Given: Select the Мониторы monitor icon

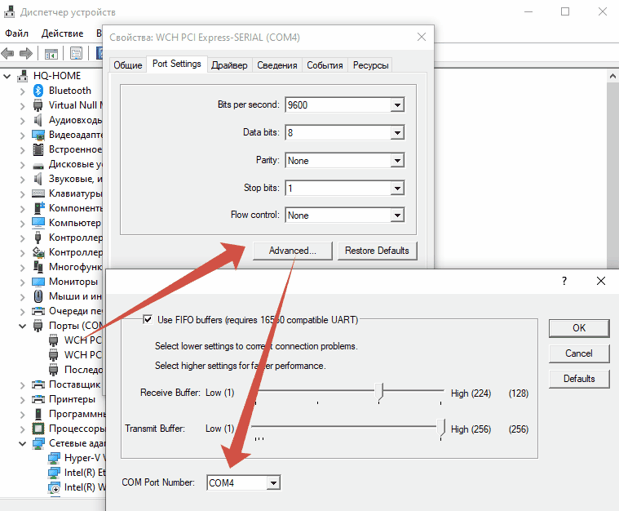Looking at the screenshot, I should tap(39, 281).
